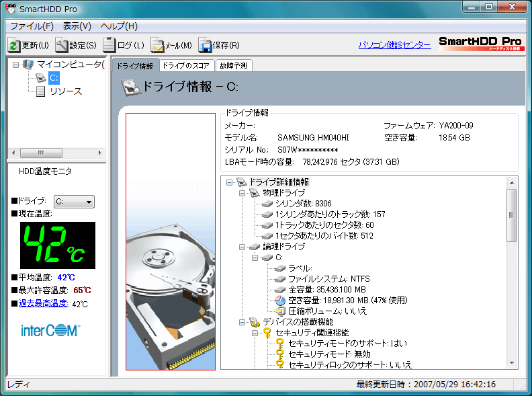Click the 42℃ current temperature display
Viewport: 532px width, 396px height.
coord(58,245)
